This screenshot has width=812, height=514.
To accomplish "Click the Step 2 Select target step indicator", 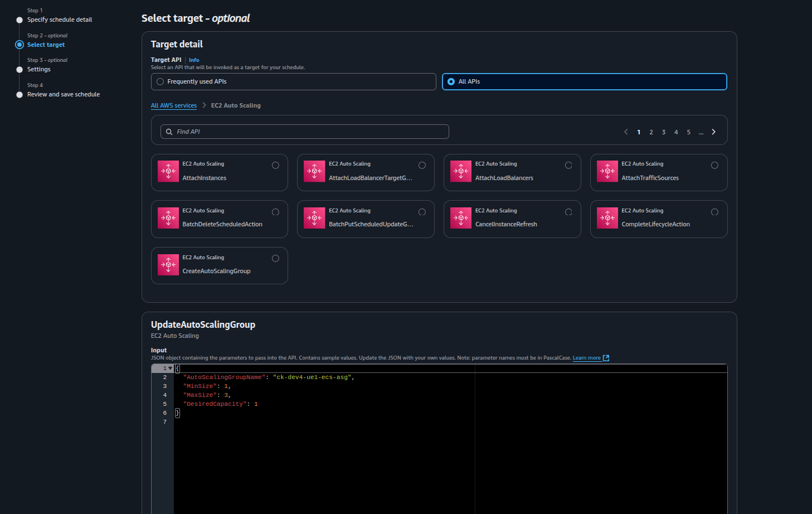I will click(20, 45).
